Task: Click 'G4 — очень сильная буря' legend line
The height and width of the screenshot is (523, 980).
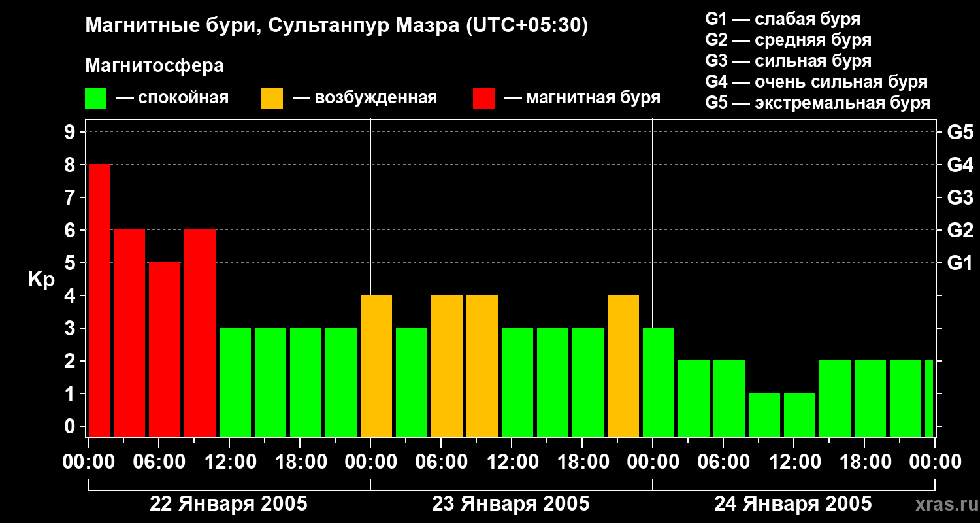Action: 816,82
